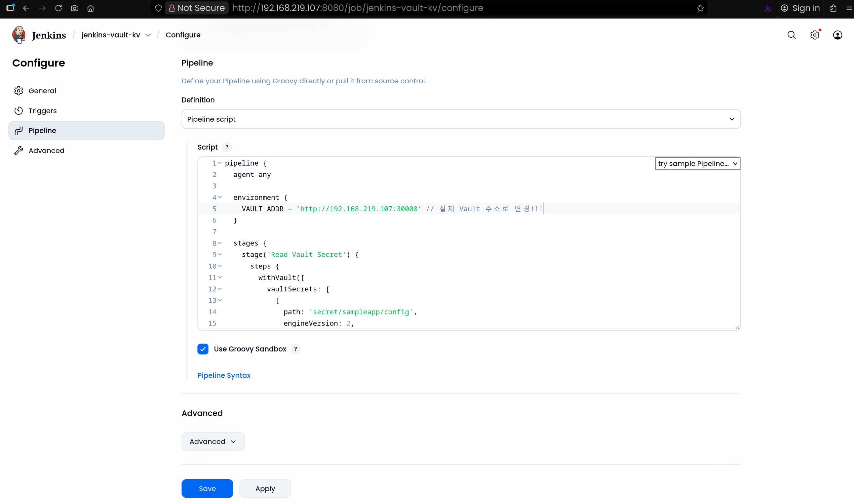Open Manage Jenkins gear icon

(x=814, y=35)
